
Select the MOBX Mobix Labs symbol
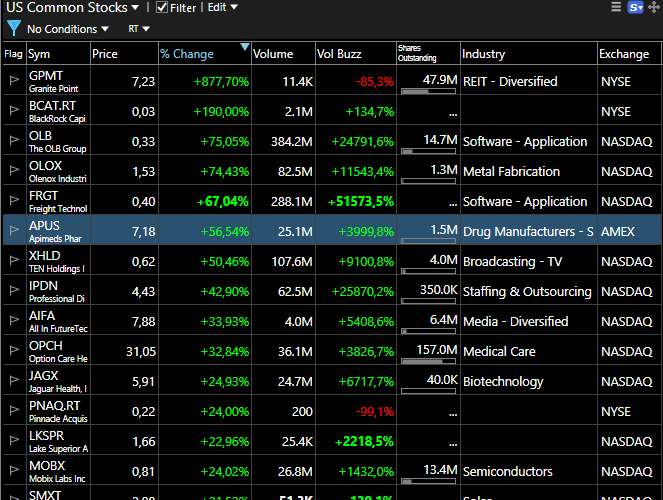[58, 470]
